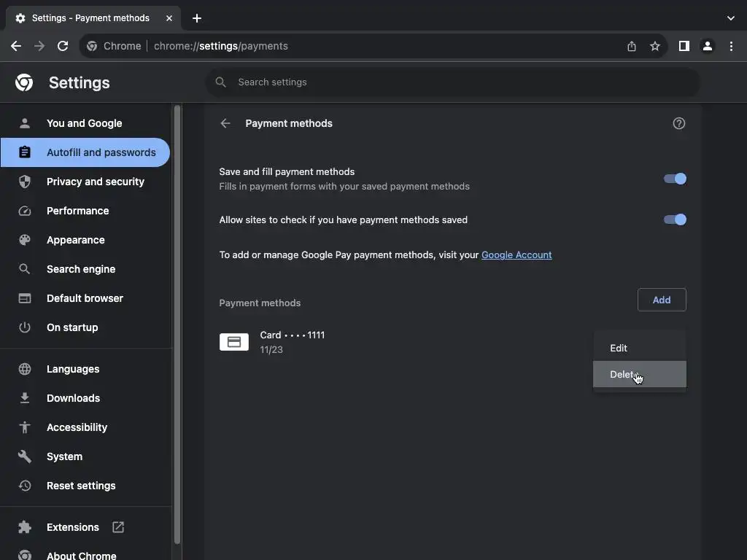
Task: Click the Add payment method button
Action: coord(662,300)
